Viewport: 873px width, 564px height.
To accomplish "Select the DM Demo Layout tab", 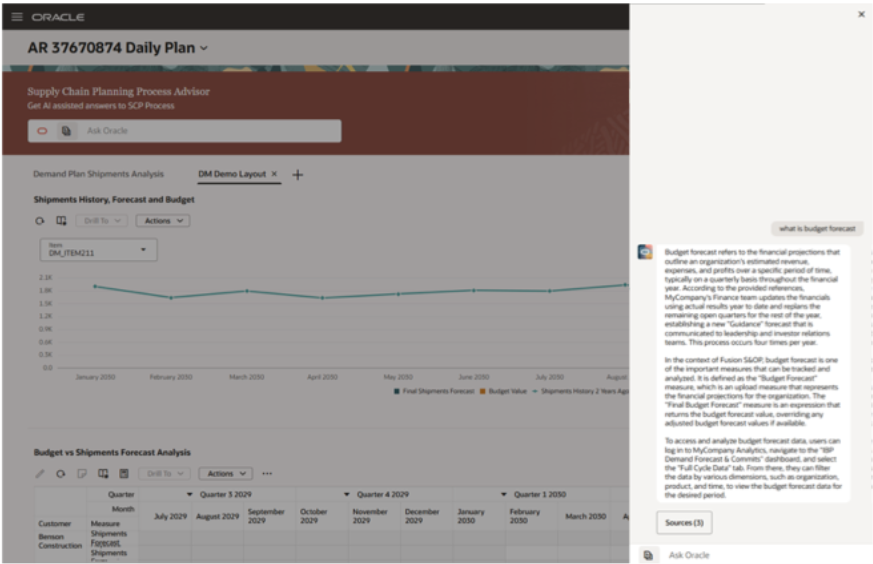I will pos(232,174).
